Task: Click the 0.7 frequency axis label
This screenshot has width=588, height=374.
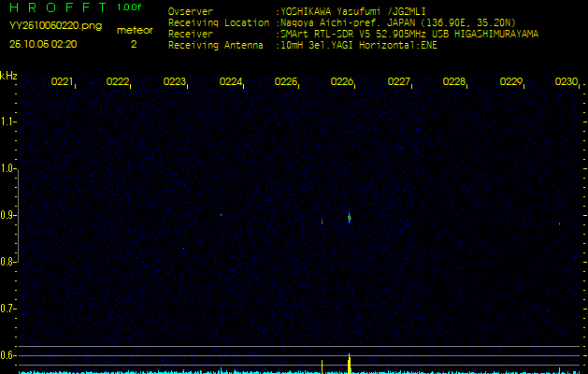Action: tap(8, 309)
